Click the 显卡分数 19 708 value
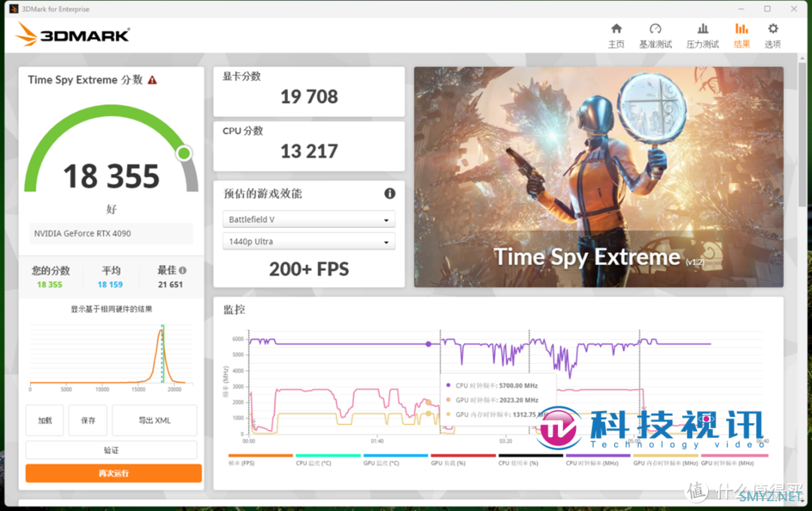 click(309, 96)
